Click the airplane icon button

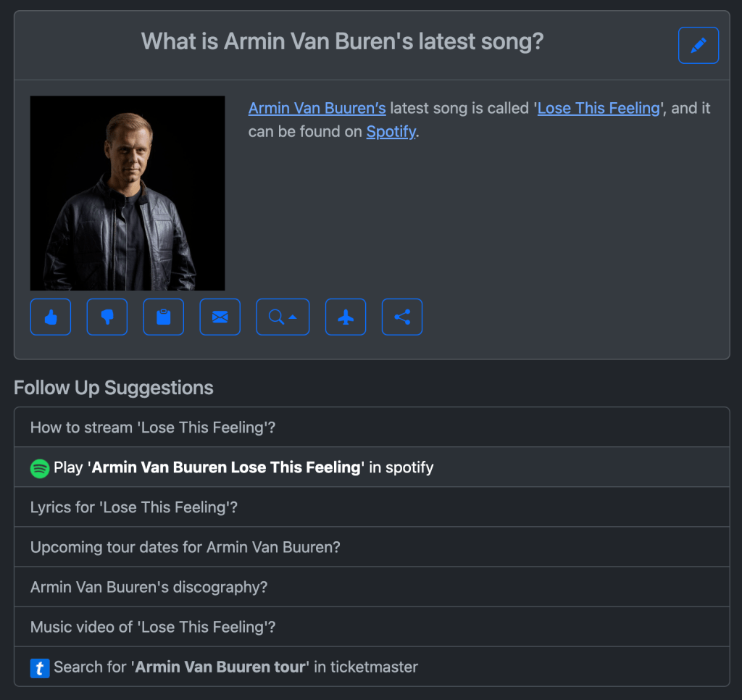(346, 317)
